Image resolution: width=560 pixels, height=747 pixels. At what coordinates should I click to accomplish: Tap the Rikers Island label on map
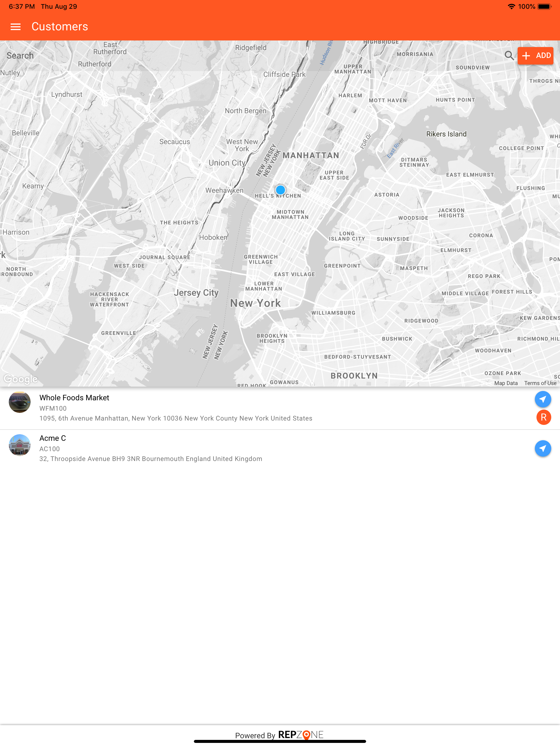[x=446, y=134]
